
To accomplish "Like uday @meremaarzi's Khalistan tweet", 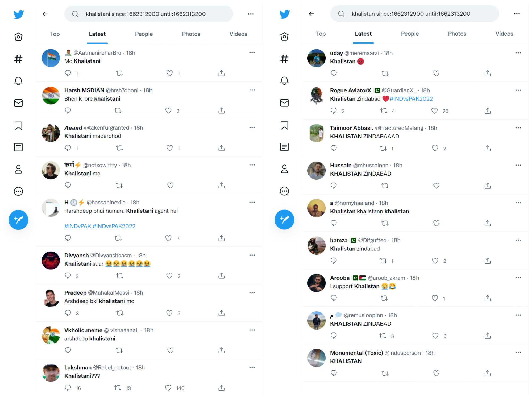I will pos(436,73).
